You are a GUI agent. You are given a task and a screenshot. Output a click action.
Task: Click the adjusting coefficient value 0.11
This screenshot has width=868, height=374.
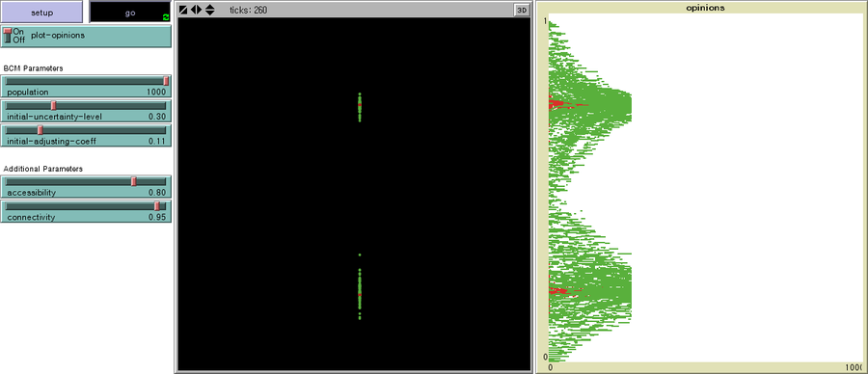pos(157,141)
